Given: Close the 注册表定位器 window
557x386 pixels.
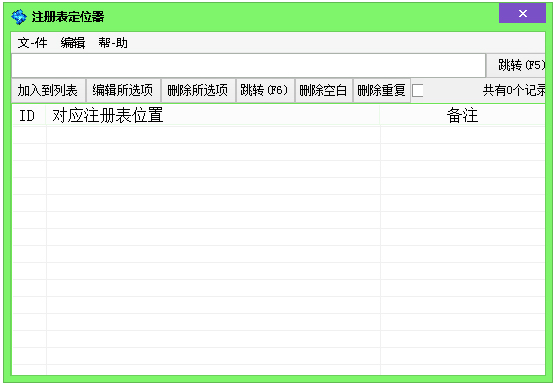Looking at the screenshot, I should point(522,13).
